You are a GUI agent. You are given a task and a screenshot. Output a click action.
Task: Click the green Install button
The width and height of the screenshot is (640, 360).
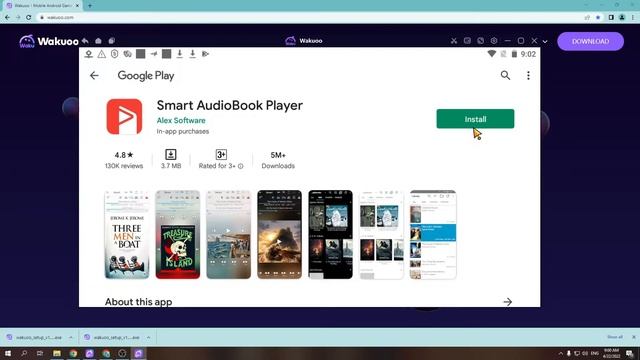(x=475, y=119)
